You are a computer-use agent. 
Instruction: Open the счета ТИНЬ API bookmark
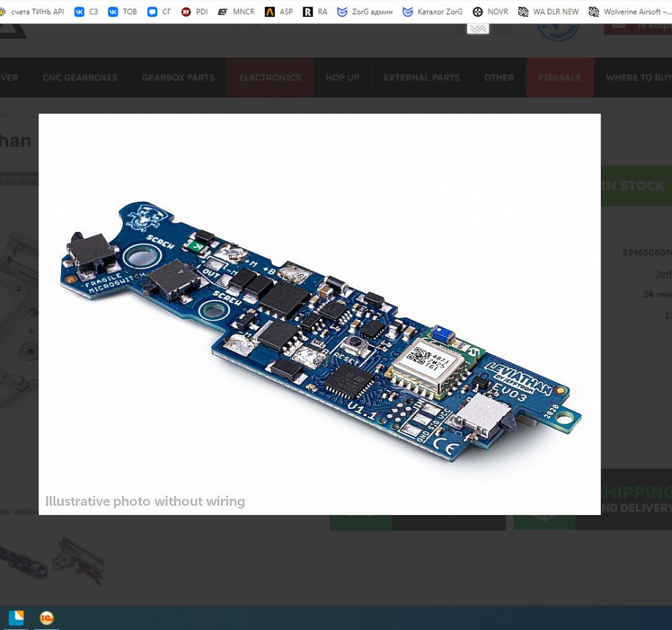click(x=32, y=11)
